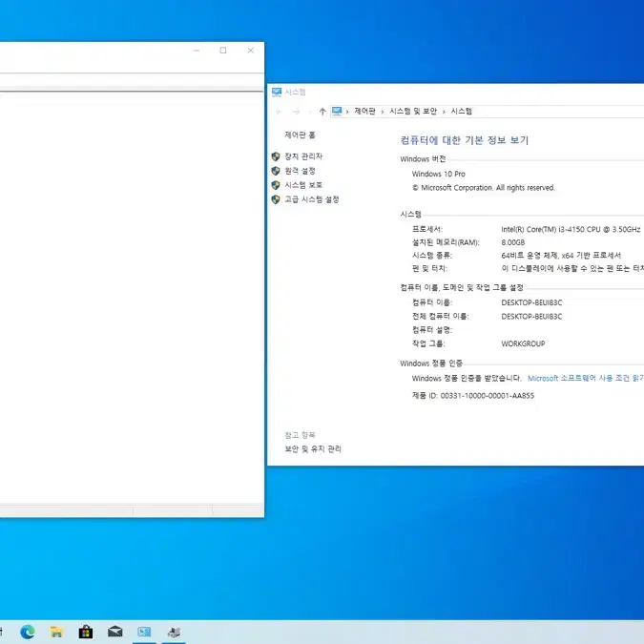Click the Back arrow in System window
This screenshot has width=644, height=644.
pyautogui.click(x=279, y=112)
